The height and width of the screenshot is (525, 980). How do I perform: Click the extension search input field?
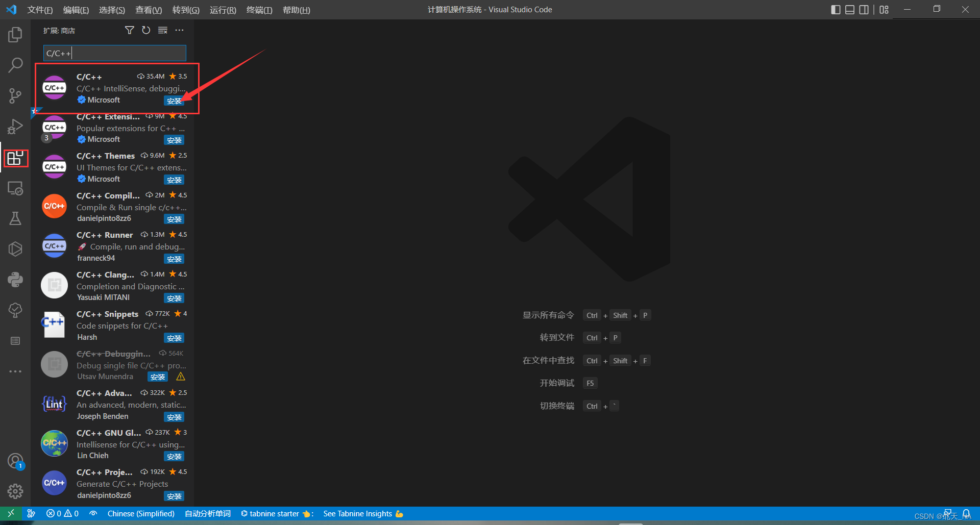[x=115, y=53]
